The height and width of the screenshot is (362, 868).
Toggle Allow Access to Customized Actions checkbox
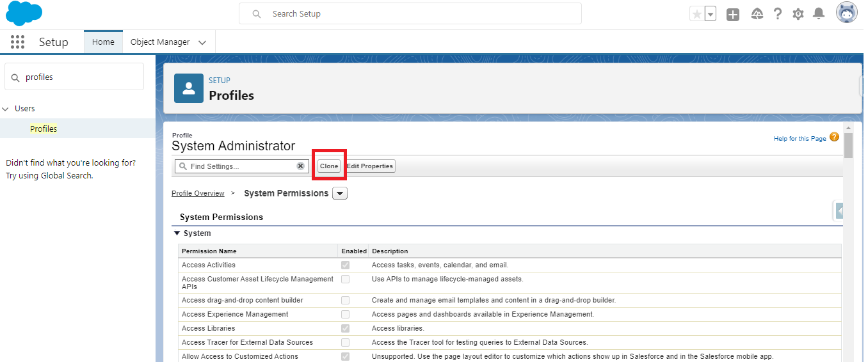point(346,356)
